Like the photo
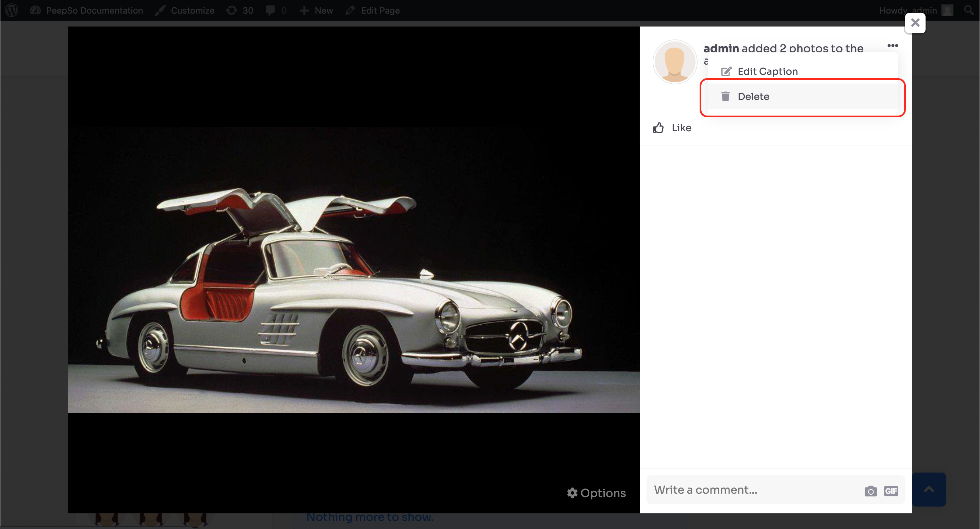The height and width of the screenshot is (529, 980). (x=672, y=128)
